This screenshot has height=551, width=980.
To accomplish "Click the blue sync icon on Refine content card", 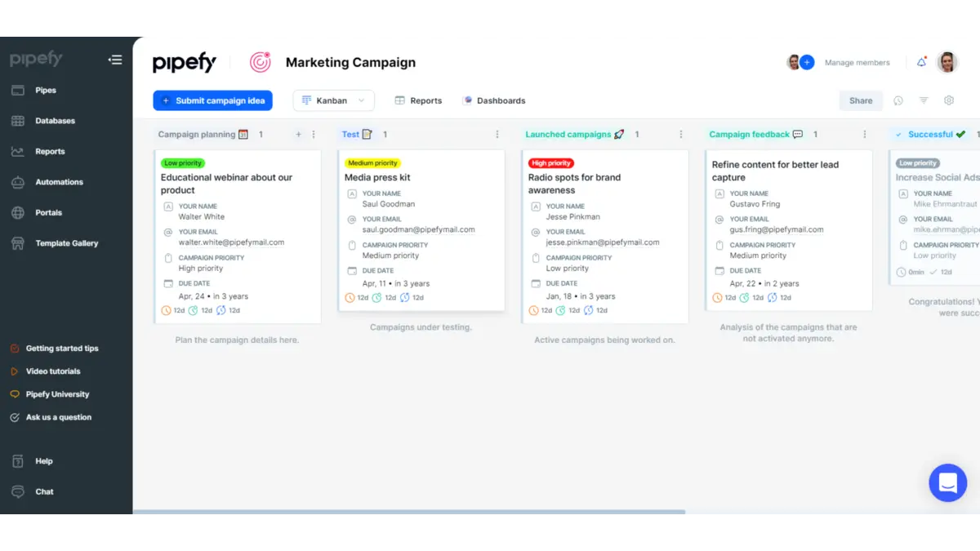I will click(x=773, y=298).
